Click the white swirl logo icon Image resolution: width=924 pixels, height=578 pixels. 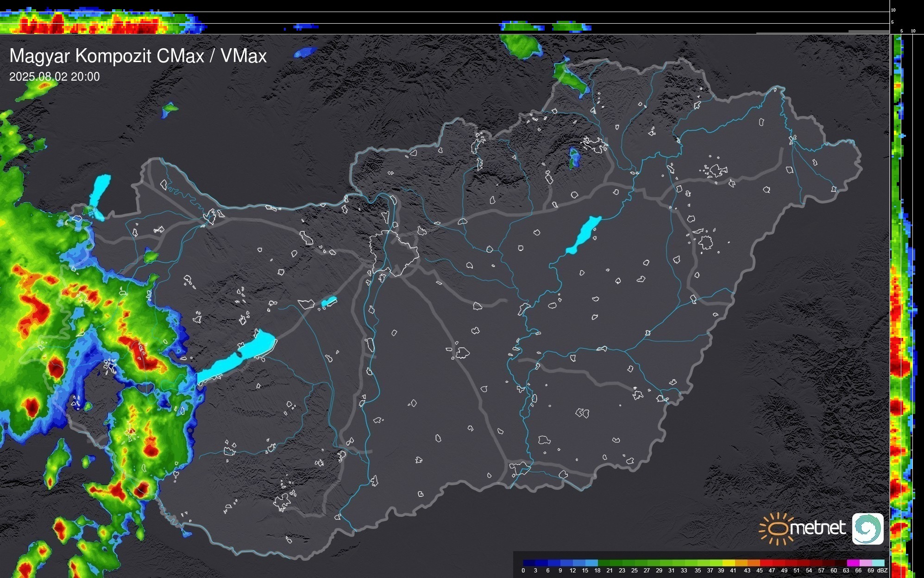pos(867,528)
